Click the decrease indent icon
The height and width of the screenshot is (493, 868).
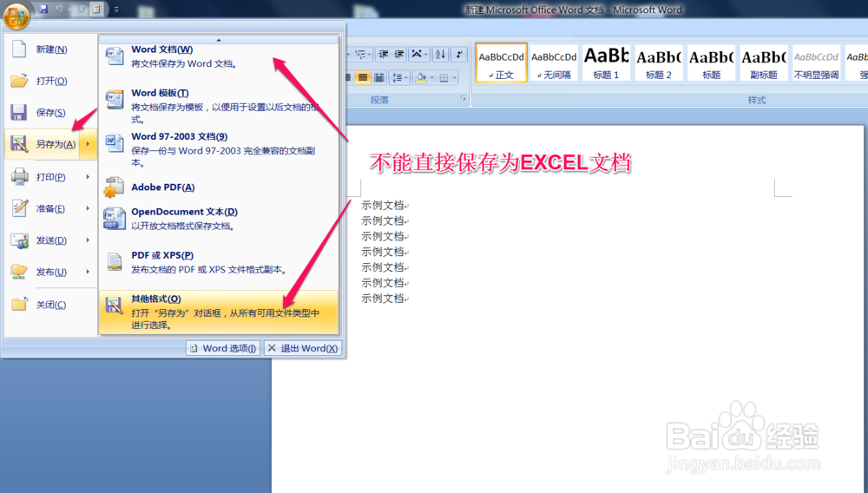(383, 54)
